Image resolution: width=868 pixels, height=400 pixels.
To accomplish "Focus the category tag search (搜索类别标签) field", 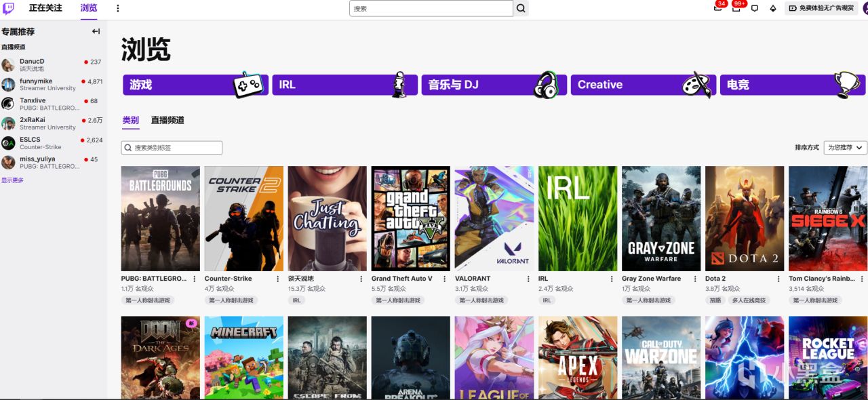I will [172, 148].
